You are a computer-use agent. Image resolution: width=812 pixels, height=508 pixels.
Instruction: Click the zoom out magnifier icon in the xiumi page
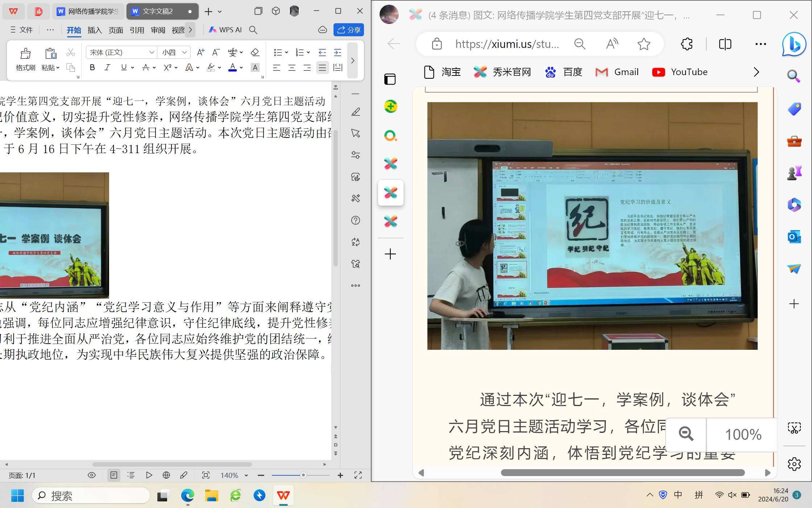[686, 434]
